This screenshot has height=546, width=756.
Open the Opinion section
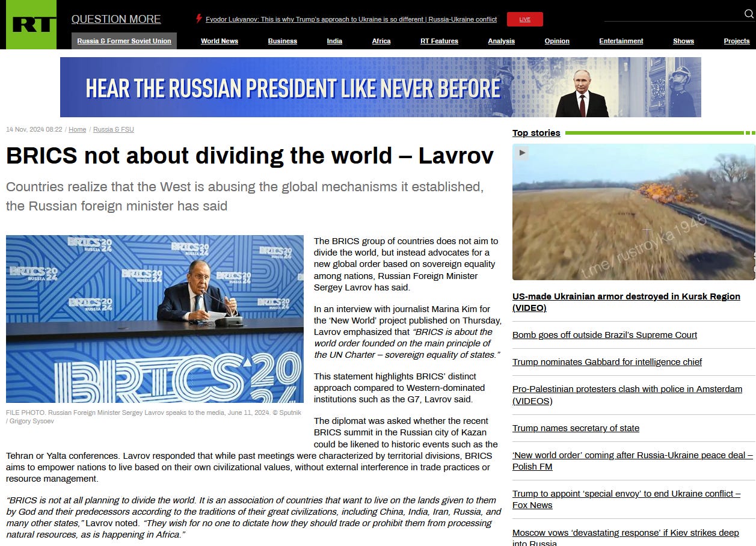557,41
